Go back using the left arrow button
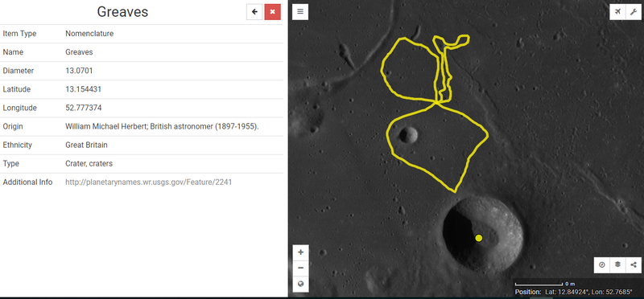644x299 pixels. 254,12
